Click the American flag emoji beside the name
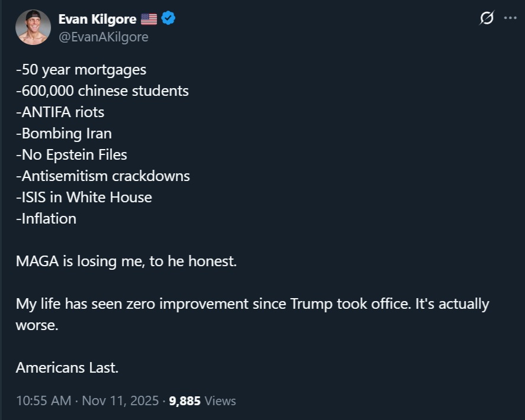Screen dimensions: 525x420 149,19
